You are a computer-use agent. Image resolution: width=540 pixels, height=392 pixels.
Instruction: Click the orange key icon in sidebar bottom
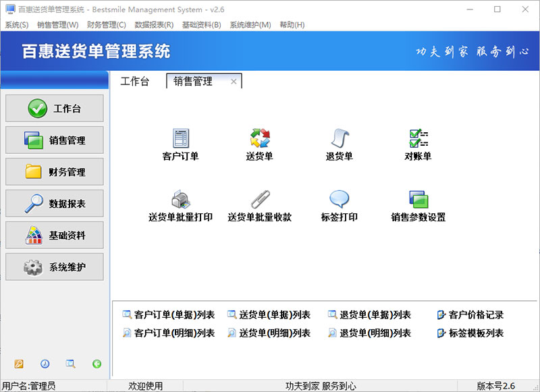point(19,364)
